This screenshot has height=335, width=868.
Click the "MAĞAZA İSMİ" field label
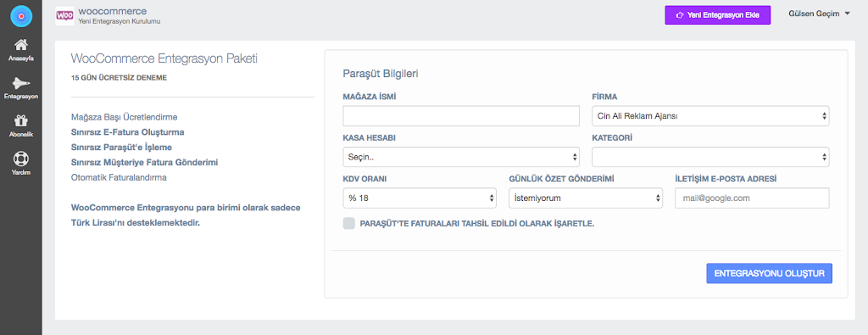point(370,97)
